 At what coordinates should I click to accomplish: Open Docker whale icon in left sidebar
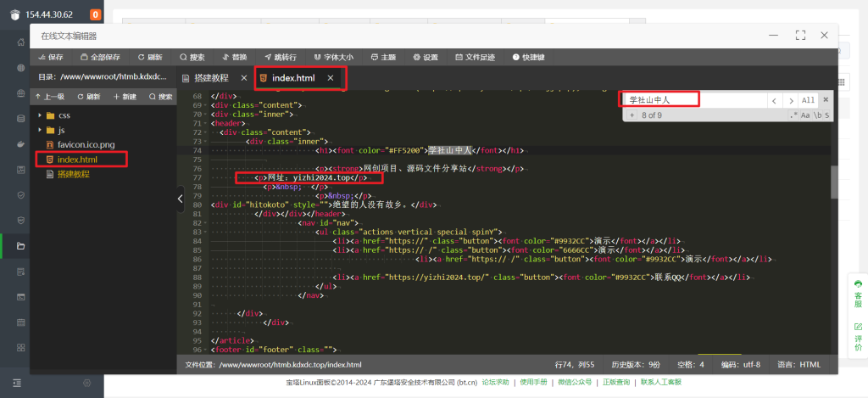coord(20,144)
